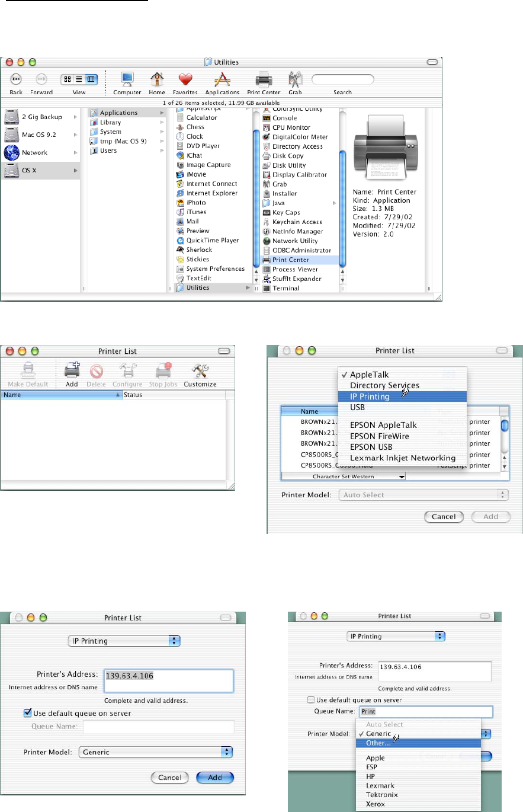523x812 pixels.
Task: Click the Applications column scrollbar
Action: [x=256, y=199]
